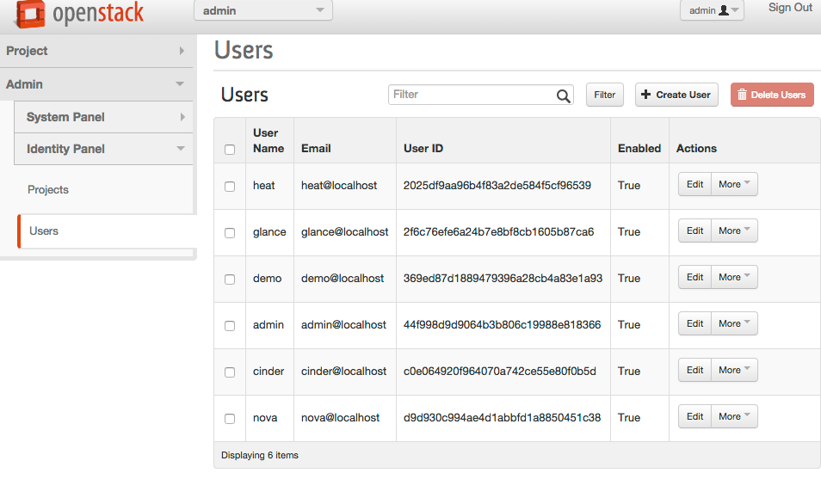Edit the glance user

coord(694,230)
